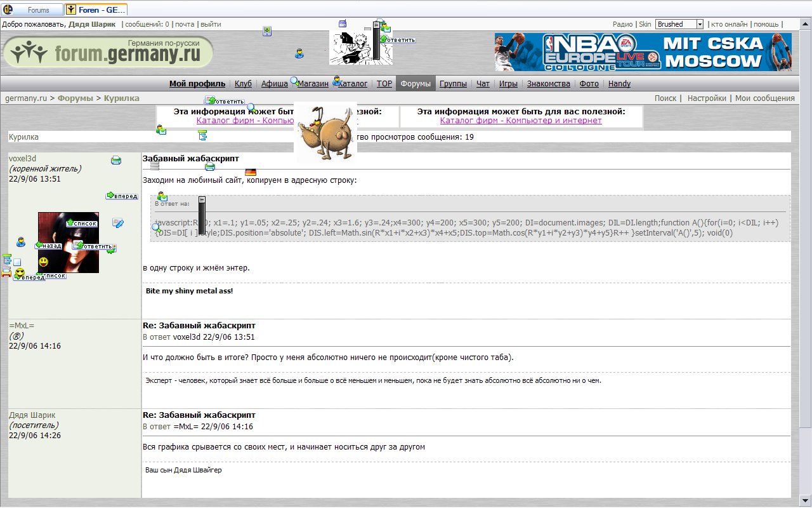The height and width of the screenshot is (508, 812).
Task: Click the German flag icon in the post
Action: coord(251,172)
